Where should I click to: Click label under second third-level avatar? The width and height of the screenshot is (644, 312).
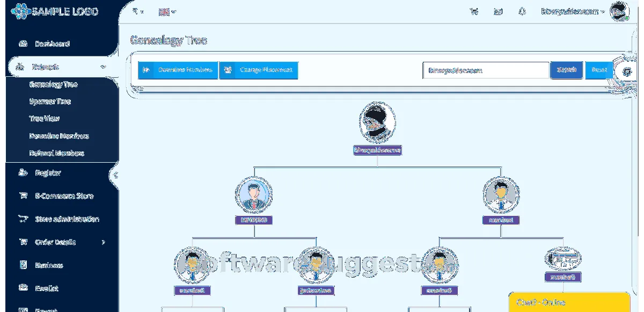click(316, 291)
